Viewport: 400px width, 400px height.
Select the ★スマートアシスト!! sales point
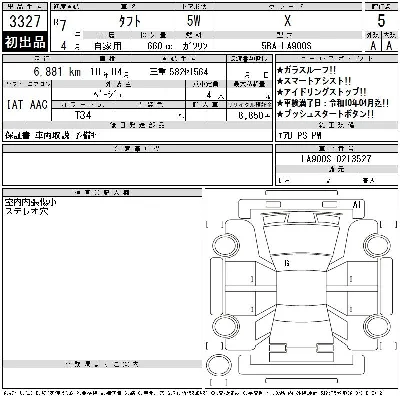314,81
